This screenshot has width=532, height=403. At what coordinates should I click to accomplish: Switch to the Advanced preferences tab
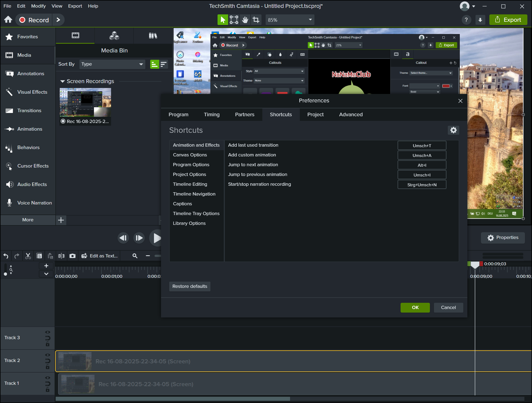tap(351, 115)
